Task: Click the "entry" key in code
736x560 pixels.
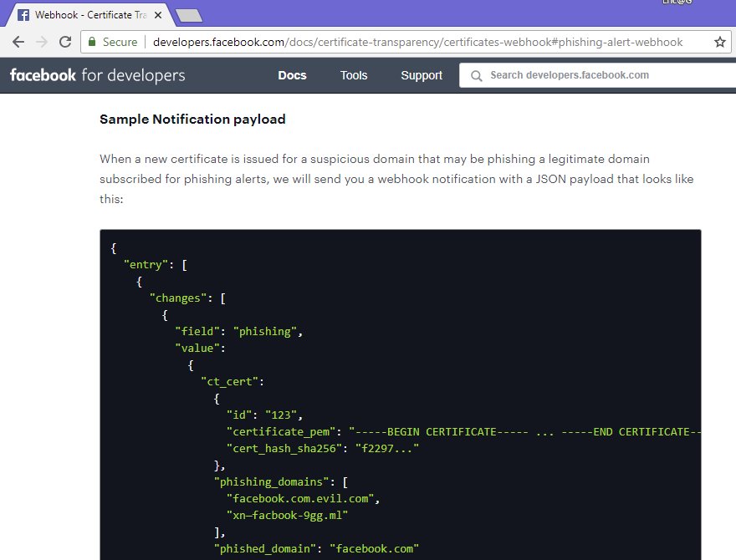Action: tap(146, 264)
